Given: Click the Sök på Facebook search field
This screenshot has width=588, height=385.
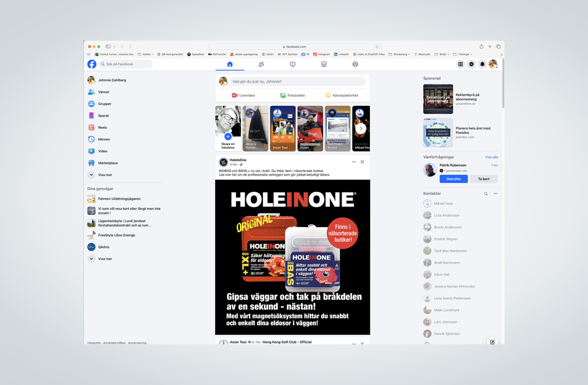Looking at the screenshot, I should click(126, 64).
